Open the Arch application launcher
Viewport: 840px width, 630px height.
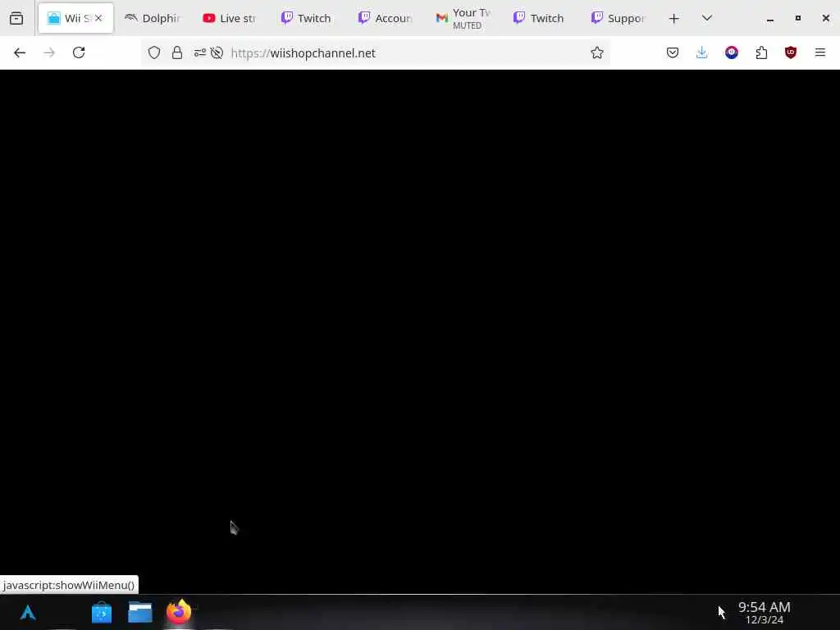coord(28,612)
